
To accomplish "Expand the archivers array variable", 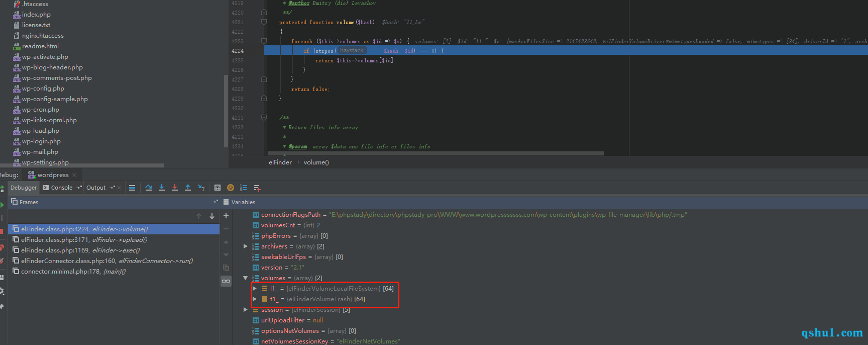I will pyautogui.click(x=245, y=246).
